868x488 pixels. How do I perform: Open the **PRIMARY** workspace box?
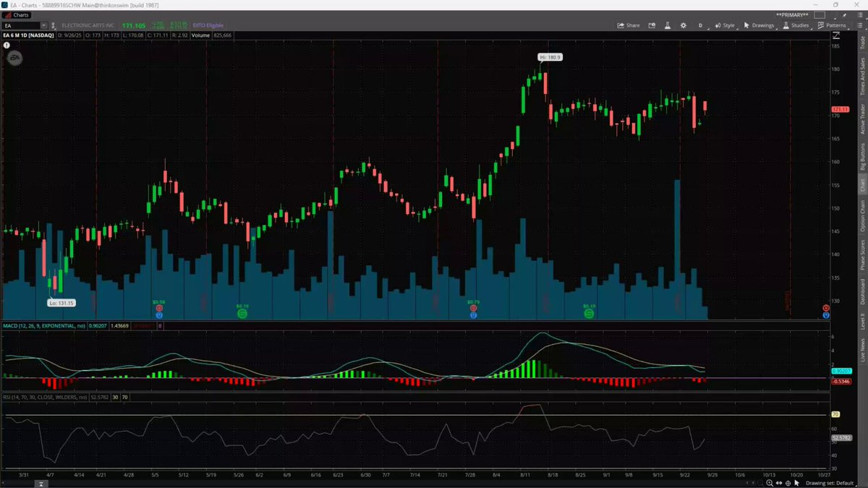(x=819, y=14)
